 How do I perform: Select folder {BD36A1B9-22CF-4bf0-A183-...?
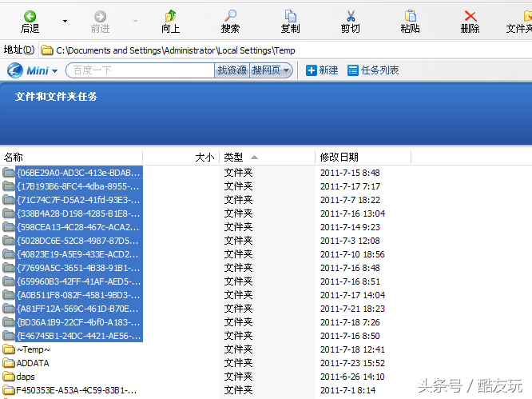(79, 322)
